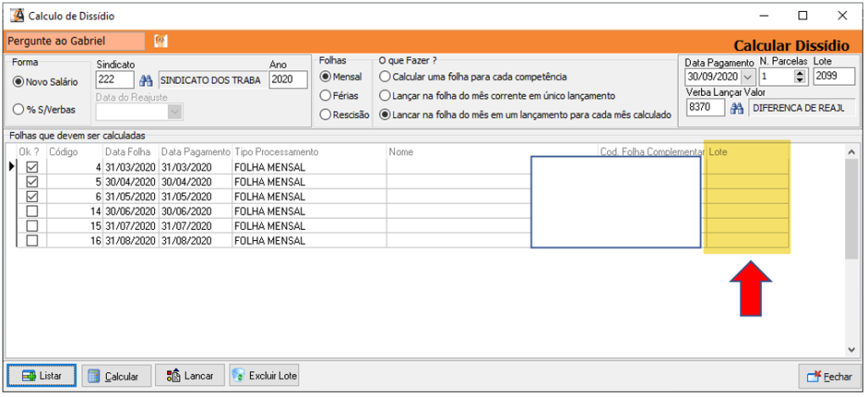868x397 pixels.
Task: Click the Código column header
Action: tap(75, 151)
